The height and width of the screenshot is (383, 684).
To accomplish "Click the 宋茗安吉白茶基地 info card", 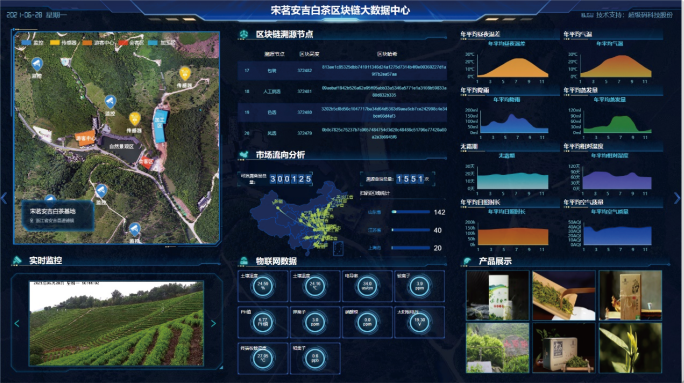I will (x=57, y=215).
